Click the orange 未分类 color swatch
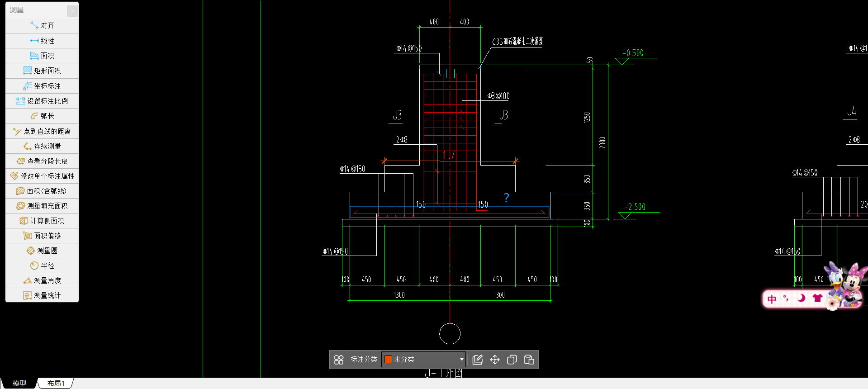Screen dimensions: 868x389 click(x=388, y=359)
